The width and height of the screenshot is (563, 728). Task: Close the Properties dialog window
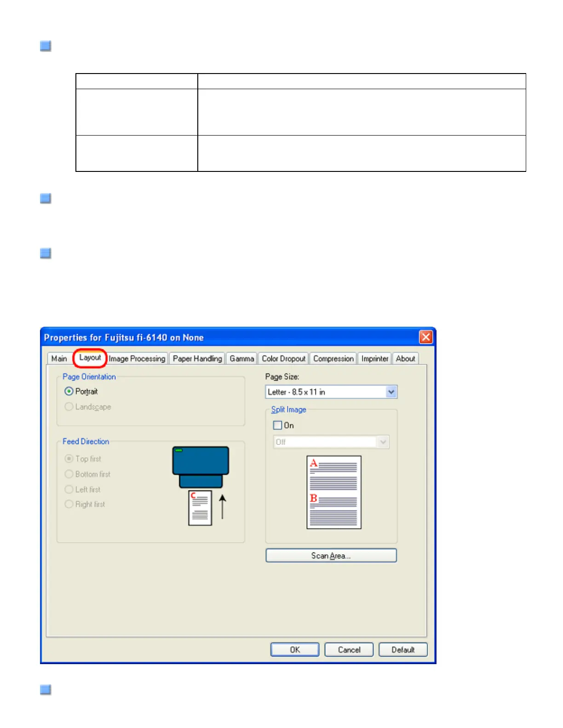click(426, 337)
